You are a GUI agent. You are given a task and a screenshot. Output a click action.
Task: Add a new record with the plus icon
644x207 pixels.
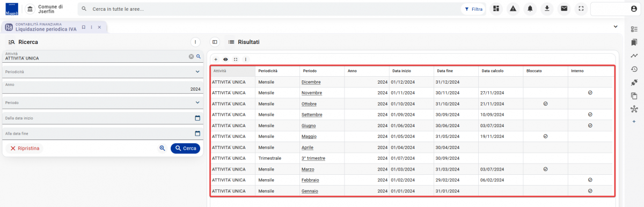click(216, 60)
